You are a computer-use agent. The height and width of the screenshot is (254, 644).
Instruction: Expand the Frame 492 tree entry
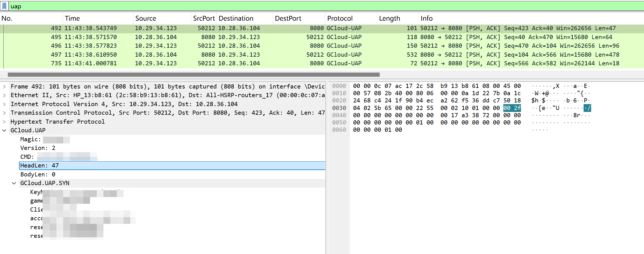pyautogui.click(x=4, y=87)
